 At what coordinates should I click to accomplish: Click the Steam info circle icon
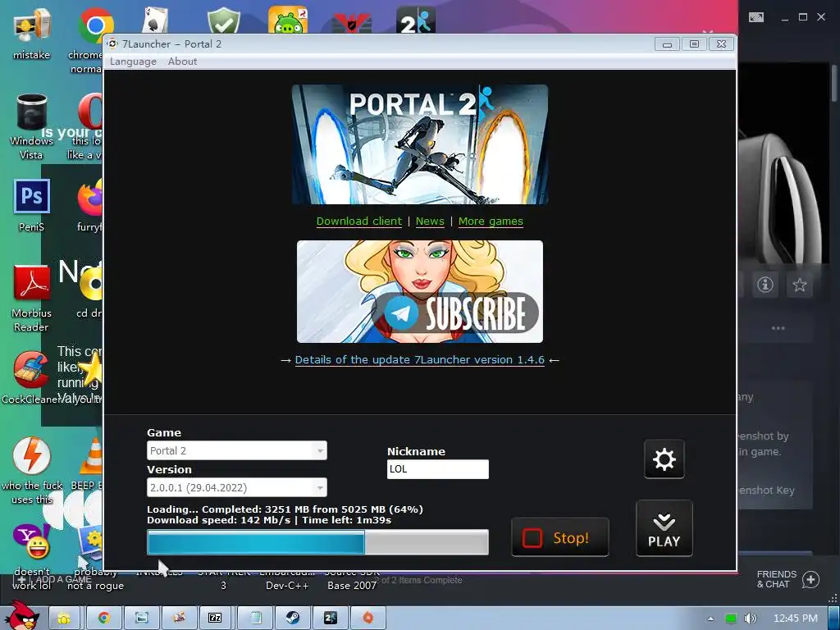point(765,285)
